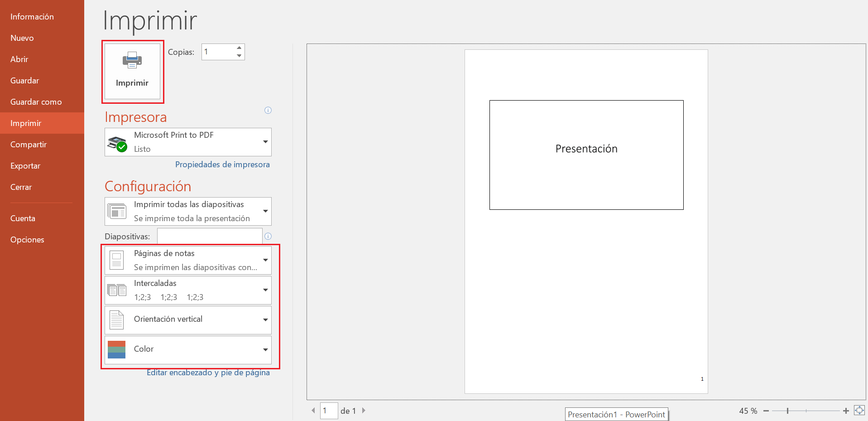This screenshot has height=421, width=868.
Task: Select the Imprimir sidebar tab
Action: pos(42,123)
